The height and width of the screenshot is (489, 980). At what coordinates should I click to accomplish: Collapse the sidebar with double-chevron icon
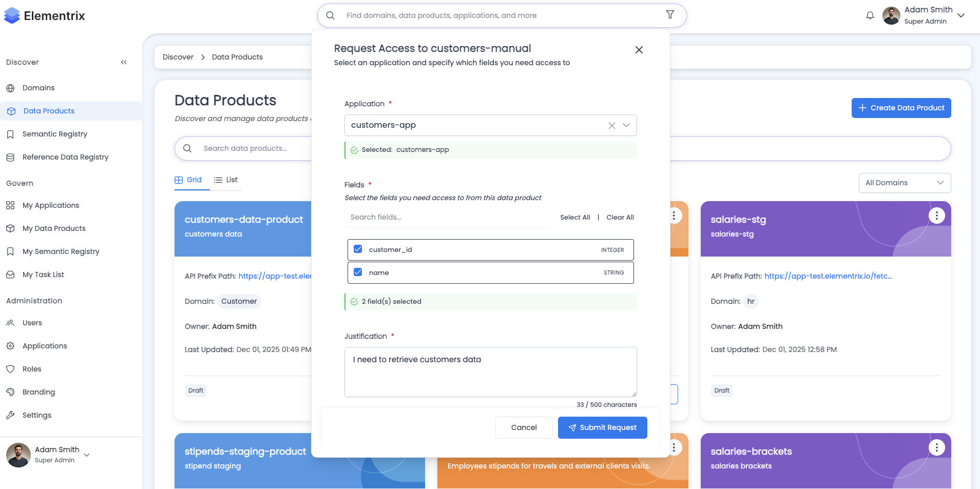pos(124,62)
